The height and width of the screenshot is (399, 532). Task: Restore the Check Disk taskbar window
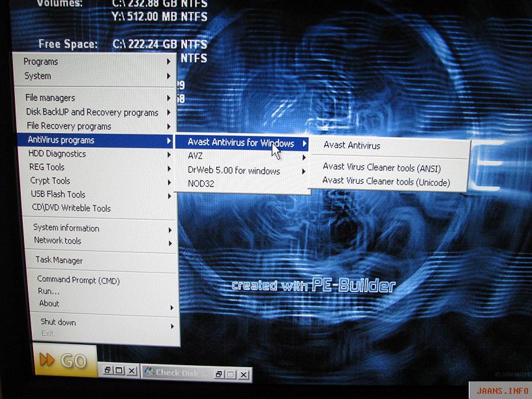[219, 374]
